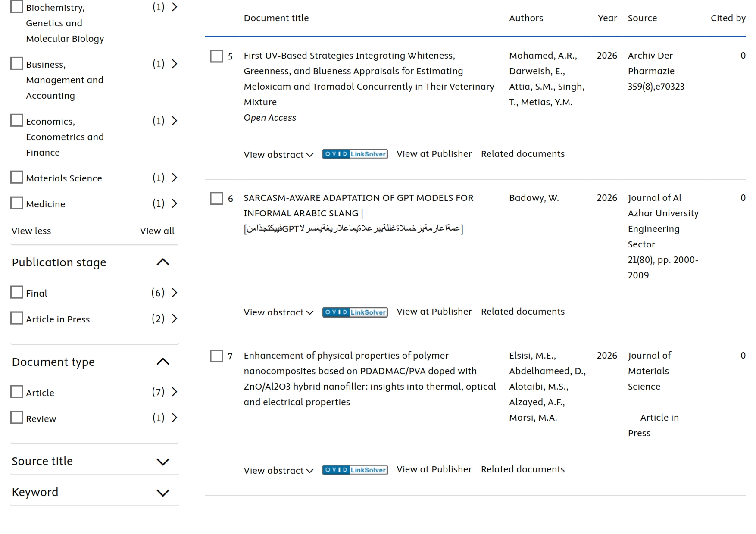Open Final publication stage arrow
Screen dimensions: 756x534
tap(175, 293)
